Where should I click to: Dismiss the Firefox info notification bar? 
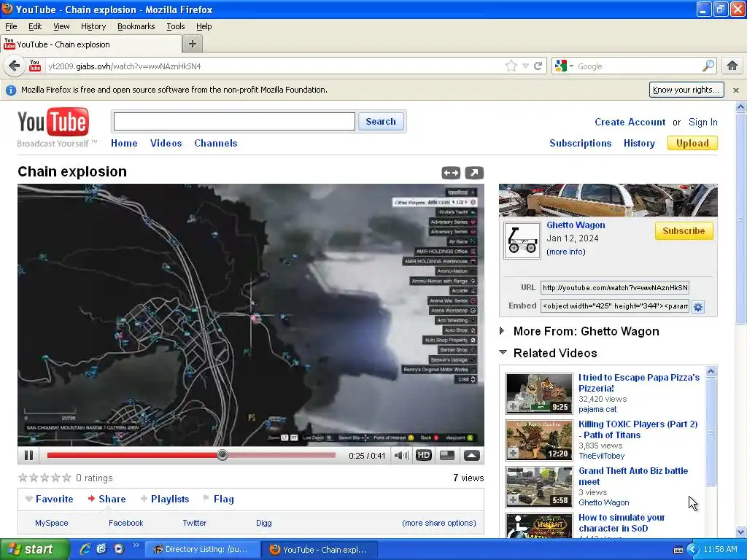point(735,90)
